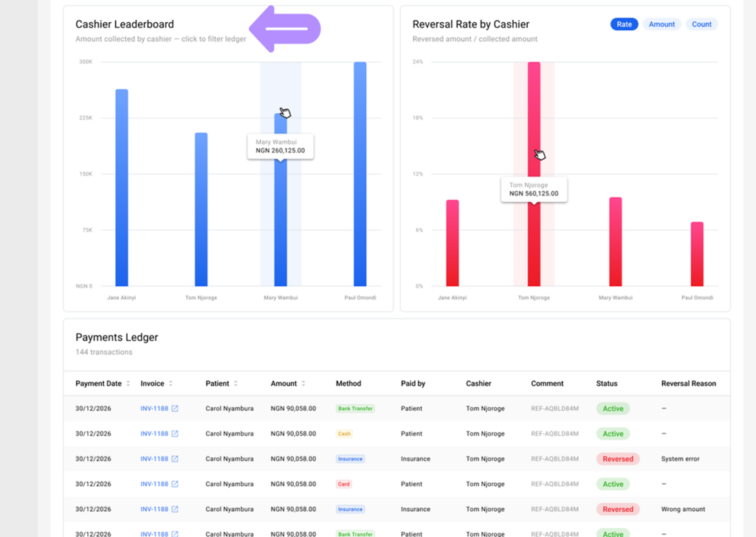Click the 'Reversal Reason' column header
Screen dimensions: 756x537
coord(689,384)
